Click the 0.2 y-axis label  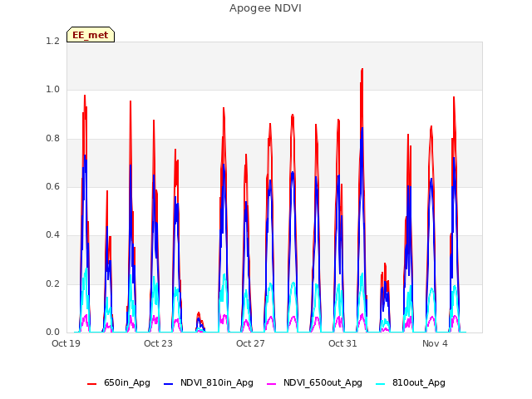[52, 283]
